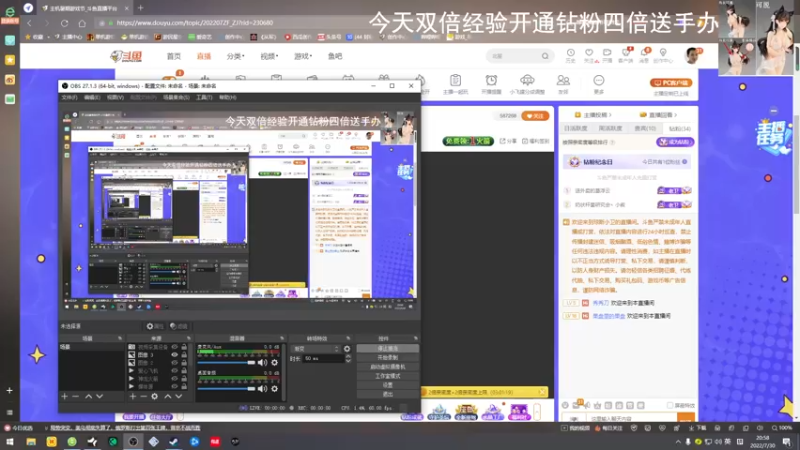This screenshot has height=450, width=800.
Task: Remove the selected scene in OBS
Action: (x=76, y=396)
